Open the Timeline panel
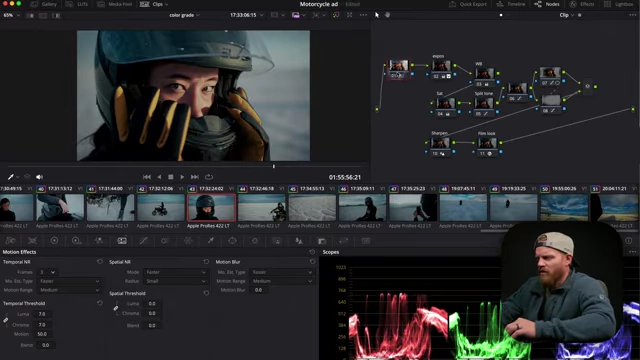 [x=511, y=4]
